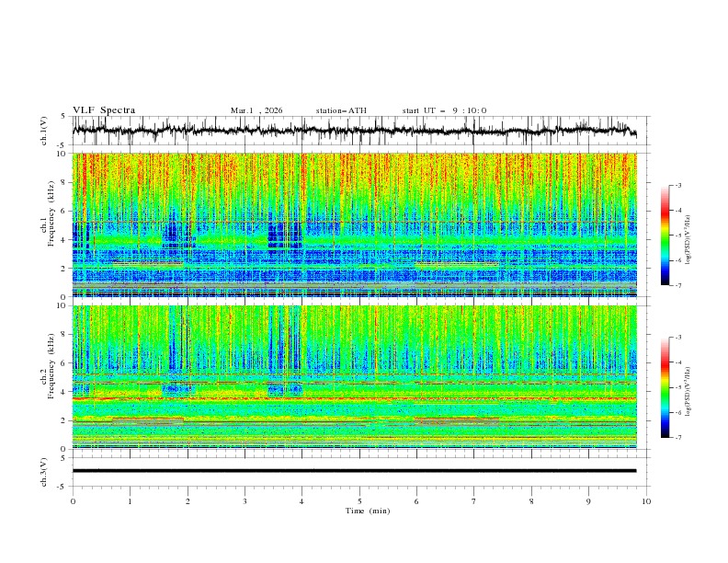Select the "start UT = 9 :10: 0" text
This screenshot has width=728, height=563.
click(444, 110)
